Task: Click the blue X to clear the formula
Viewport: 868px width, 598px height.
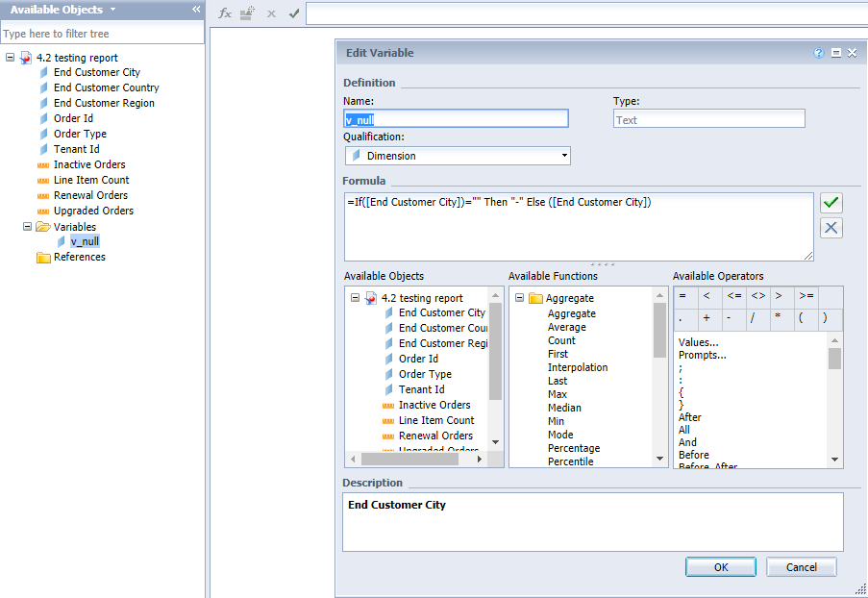Action: tap(831, 228)
